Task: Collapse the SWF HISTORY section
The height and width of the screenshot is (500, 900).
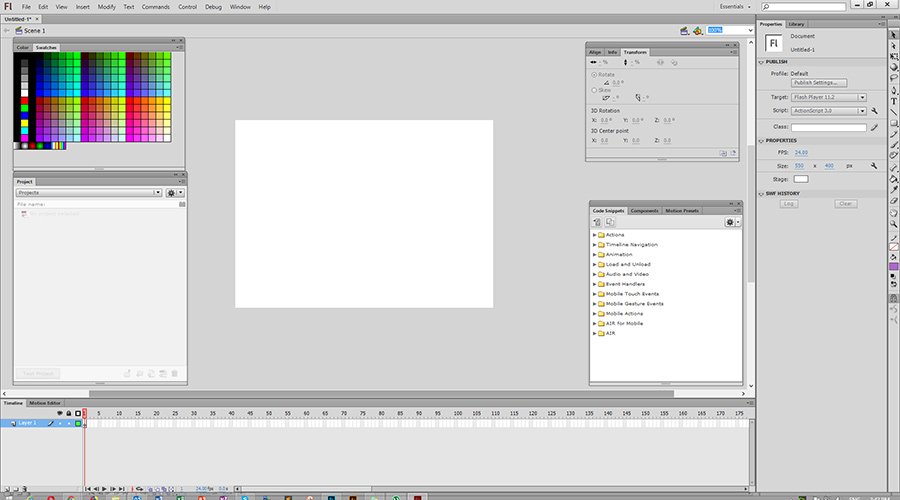Action: [x=761, y=194]
